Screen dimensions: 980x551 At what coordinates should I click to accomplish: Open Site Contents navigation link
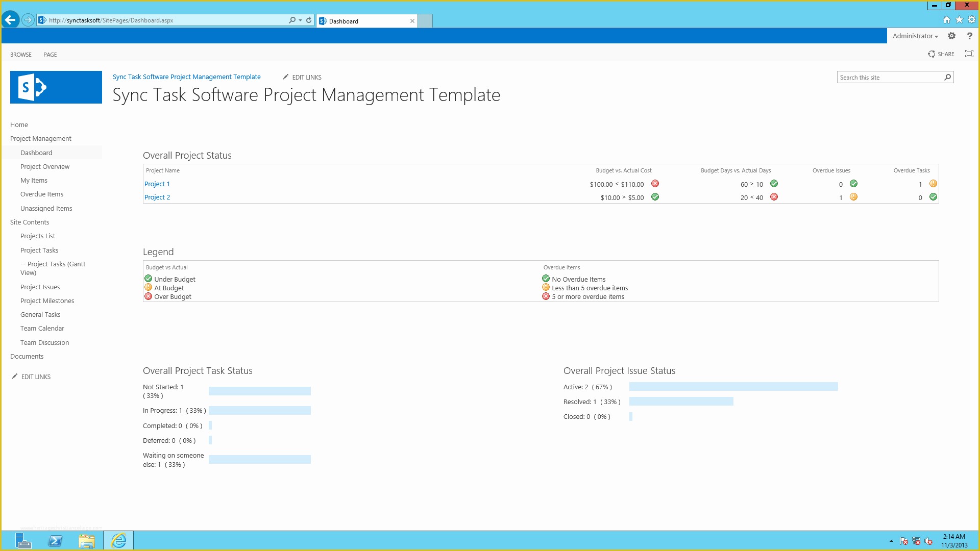point(30,222)
